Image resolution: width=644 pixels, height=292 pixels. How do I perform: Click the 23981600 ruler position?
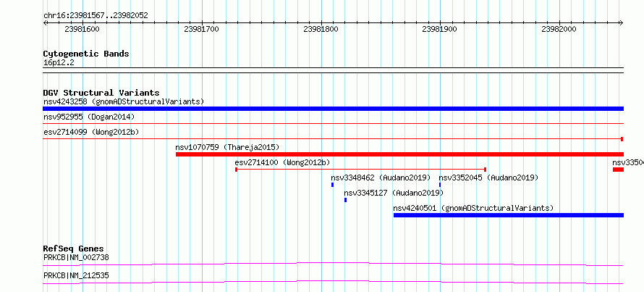(x=82, y=29)
